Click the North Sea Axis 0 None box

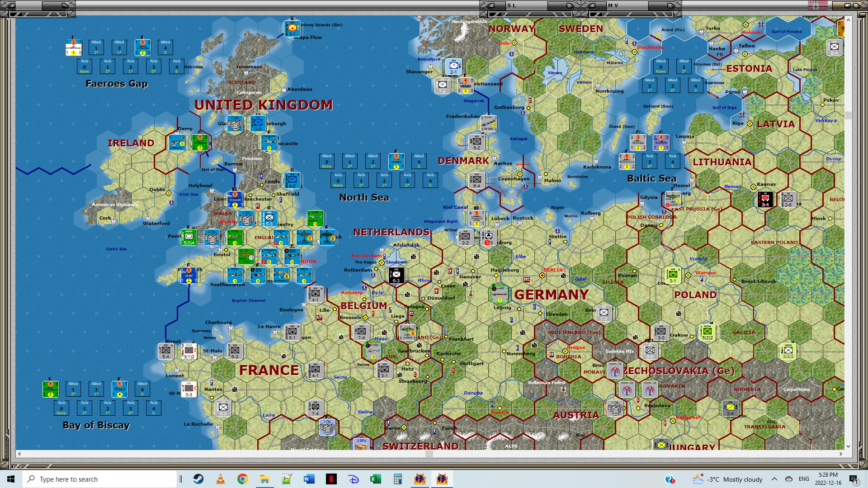coord(338,180)
